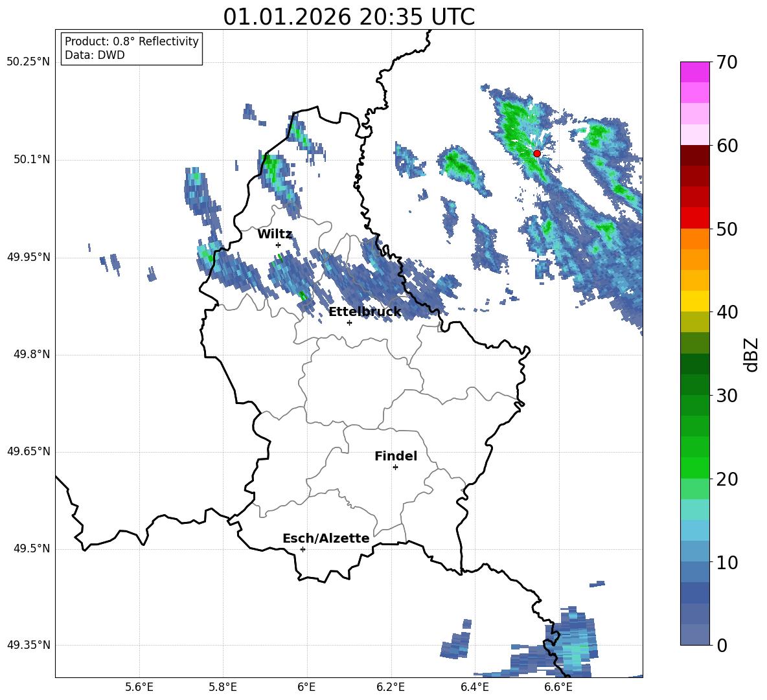The width and height of the screenshot is (767, 700).
Task: Click the 60 value on the colorbar
Action: [726, 146]
